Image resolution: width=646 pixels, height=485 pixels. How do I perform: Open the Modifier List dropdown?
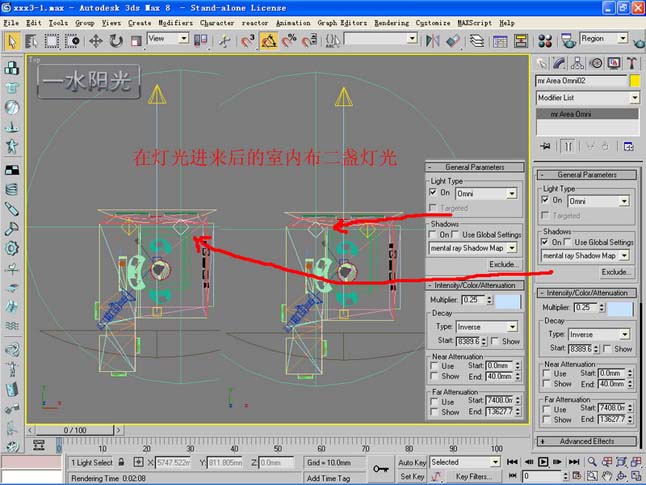pos(585,98)
